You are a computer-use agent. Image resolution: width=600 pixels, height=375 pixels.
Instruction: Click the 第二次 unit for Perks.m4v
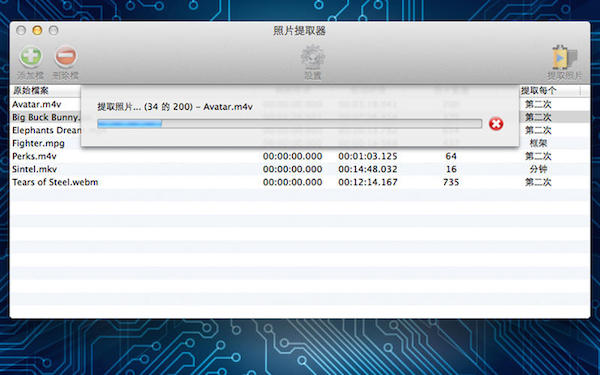pyautogui.click(x=538, y=156)
